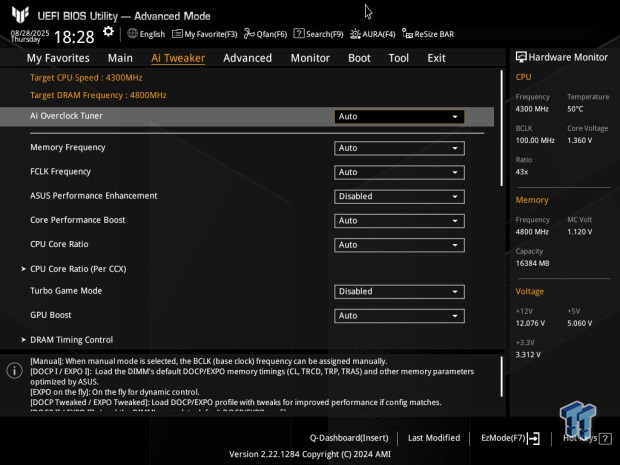
Task: Open Search(F9) question mark tool
Action: [299, 34]
